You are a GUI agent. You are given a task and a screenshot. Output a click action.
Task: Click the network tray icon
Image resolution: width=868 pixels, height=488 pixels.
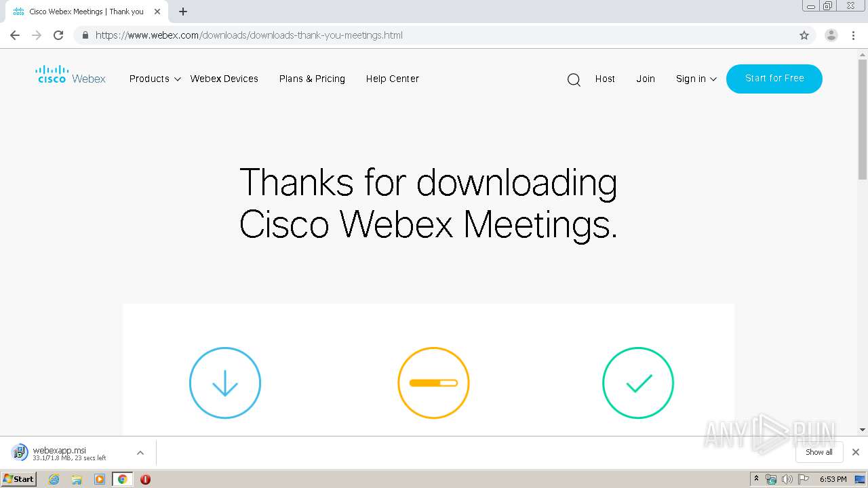[771, 479]
